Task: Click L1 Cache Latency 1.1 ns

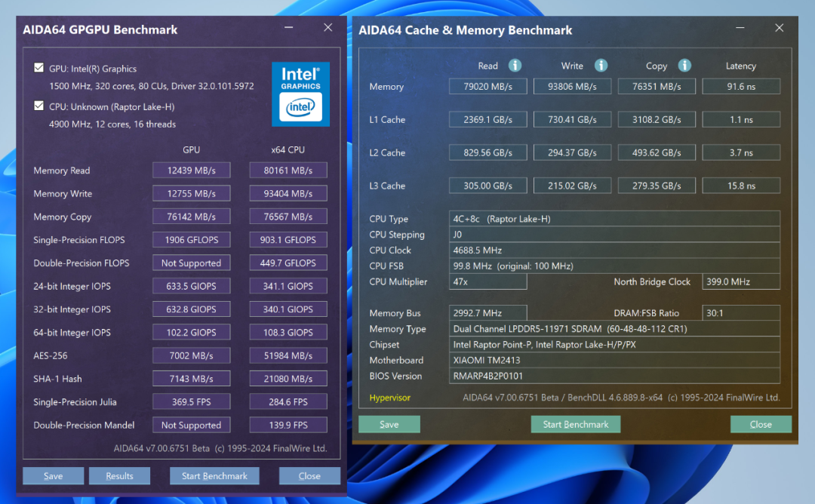Action: 741,119
